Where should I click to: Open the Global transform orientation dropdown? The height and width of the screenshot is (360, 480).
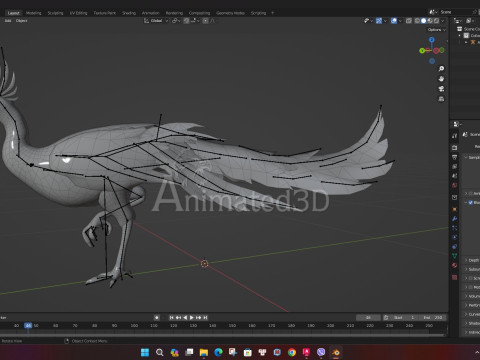[156, 21]
